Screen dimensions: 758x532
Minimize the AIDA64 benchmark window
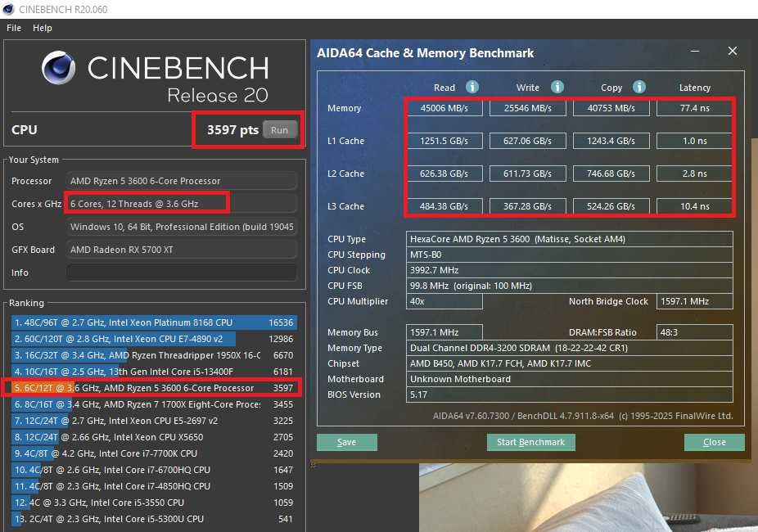(x=695, y=51)
